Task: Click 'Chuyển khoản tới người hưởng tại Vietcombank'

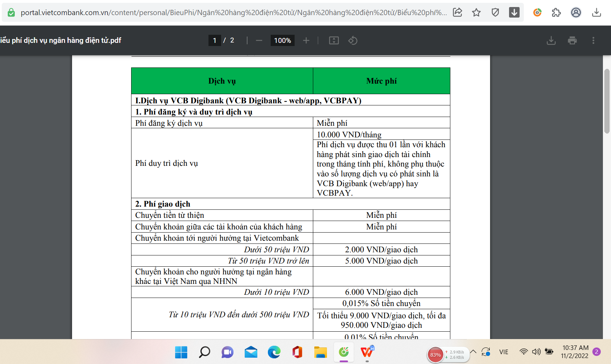Action: click(222, 238)
